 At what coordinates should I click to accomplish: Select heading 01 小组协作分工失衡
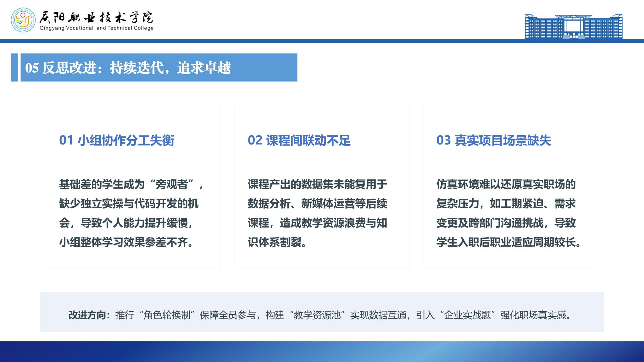point(117,140)
